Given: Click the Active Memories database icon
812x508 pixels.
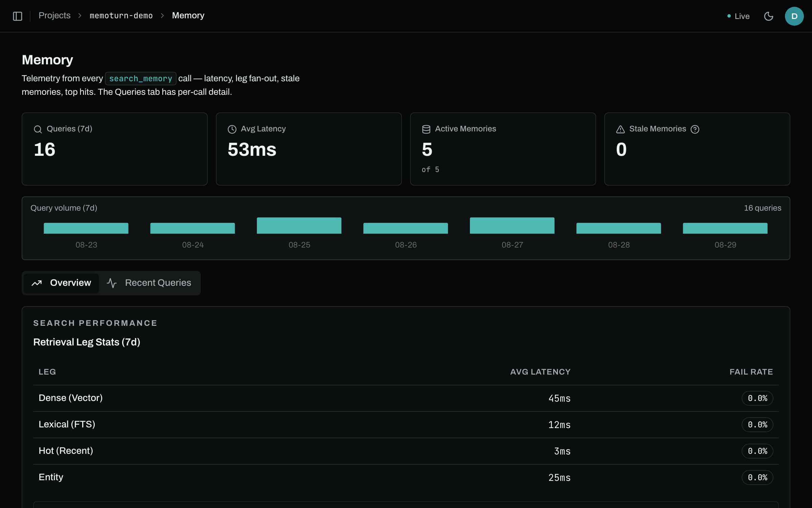Looking at the screenshot, I should point(426,129).
